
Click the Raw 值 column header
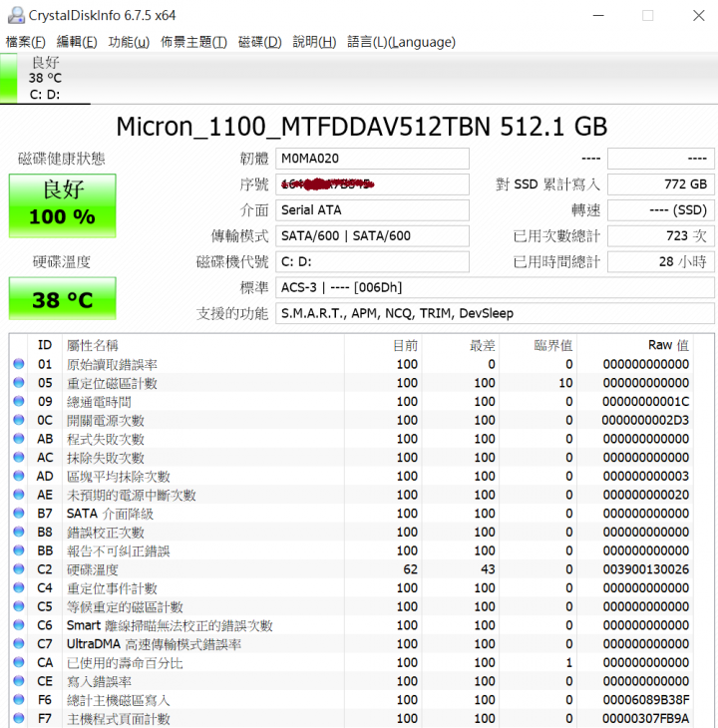(x=635, y=345)
